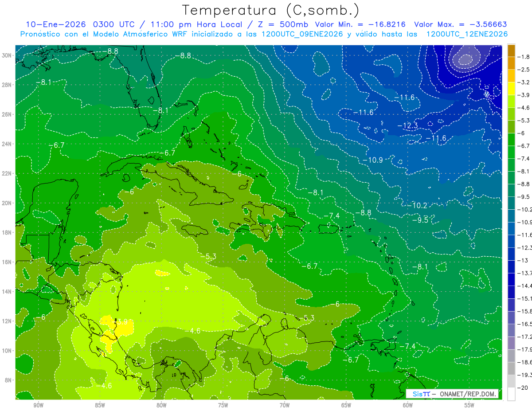Image resolution: width=532 pixels, height=411 pixels.
Task: Click the -6.7 contour label over western Gulf
Action: tap(57, 145)
